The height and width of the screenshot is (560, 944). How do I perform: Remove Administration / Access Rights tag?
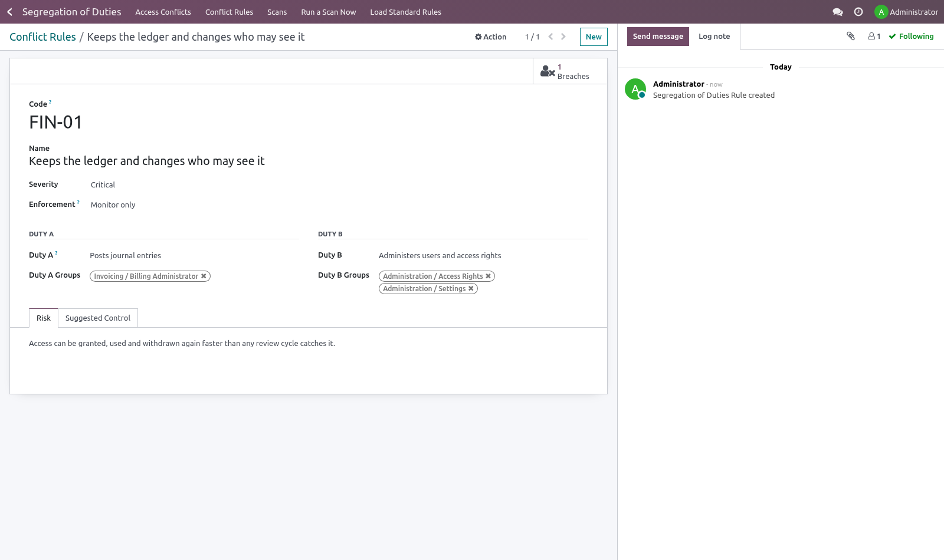[x=488, y=276]
